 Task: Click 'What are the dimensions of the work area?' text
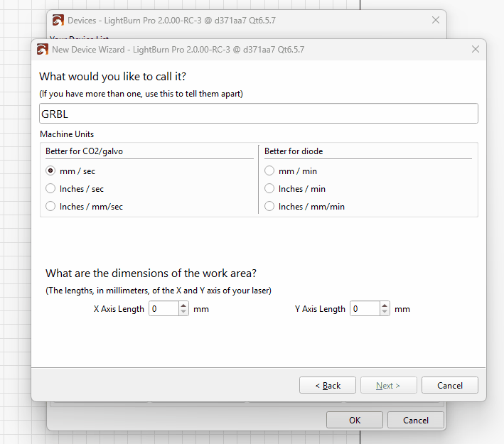pos(151,273)
